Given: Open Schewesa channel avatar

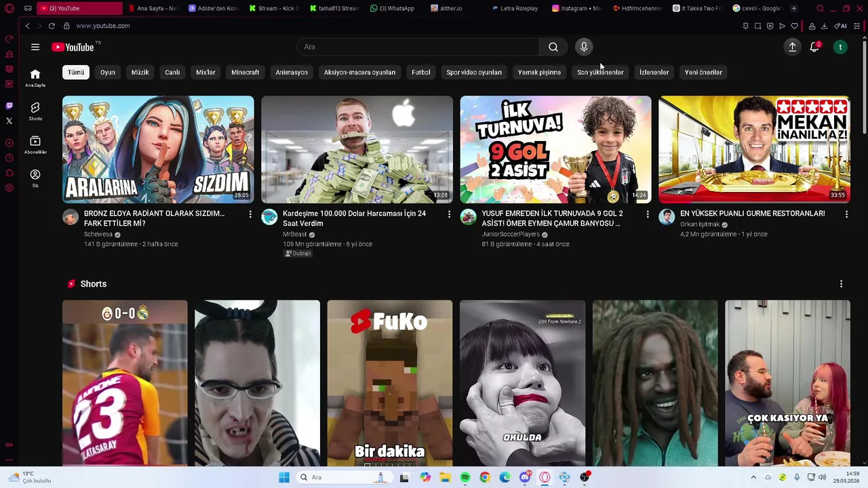Looking at the screenshot, I should tap(71, 217).
